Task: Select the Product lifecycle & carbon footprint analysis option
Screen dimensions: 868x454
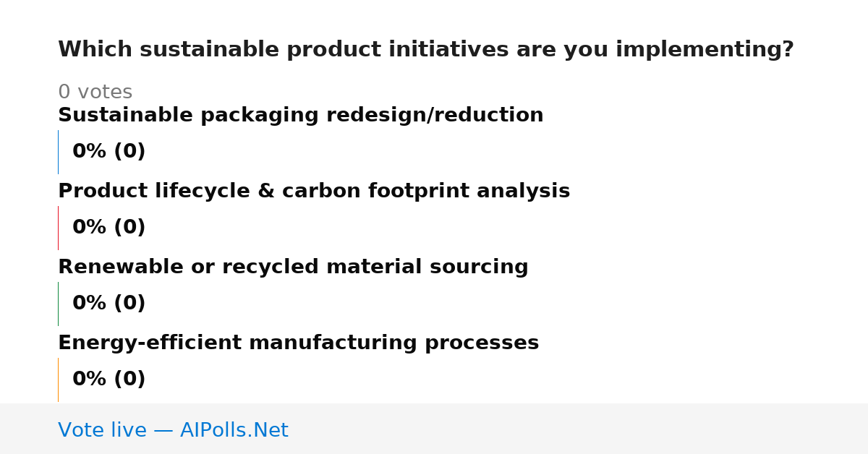Action: (x=314, y=192)
